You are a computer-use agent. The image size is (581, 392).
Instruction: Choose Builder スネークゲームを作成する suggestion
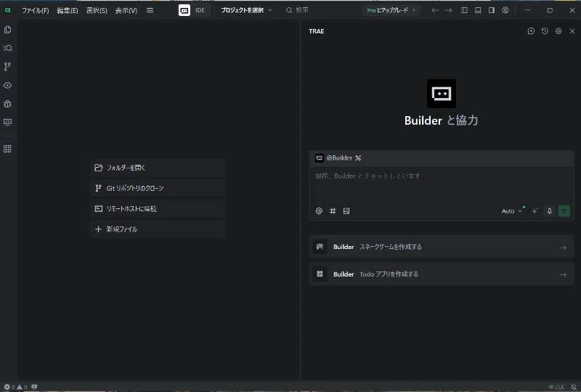point(442,247)
